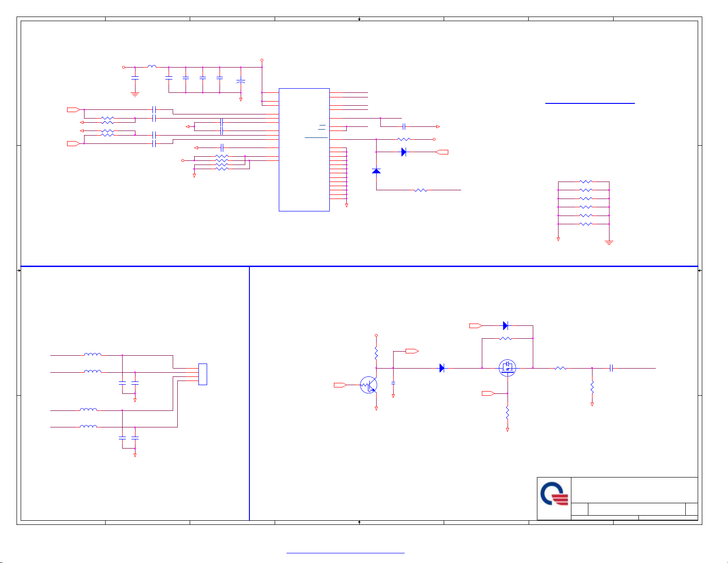Select the large IC rectangle body

304,150
